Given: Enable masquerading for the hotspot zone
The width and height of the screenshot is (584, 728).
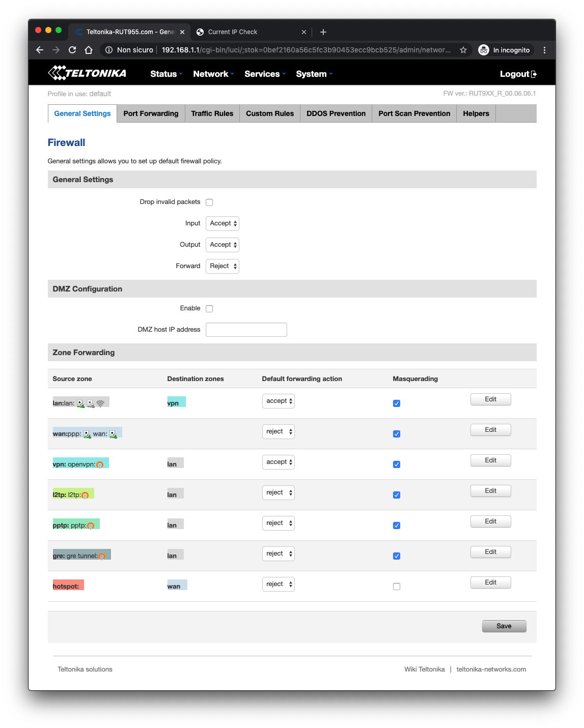Looking at the screenshot, I should tap(397, 587).
